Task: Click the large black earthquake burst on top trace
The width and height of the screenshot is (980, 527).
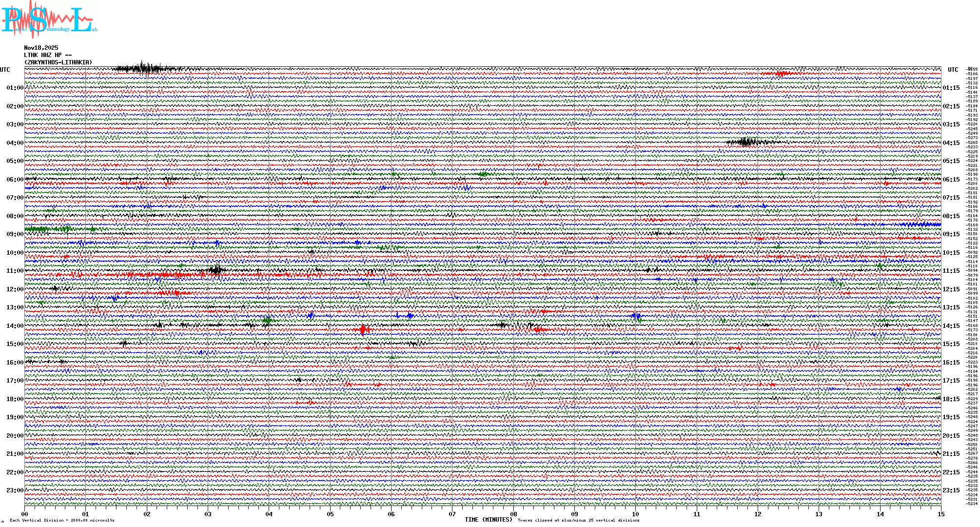Action: coord(144,69)
